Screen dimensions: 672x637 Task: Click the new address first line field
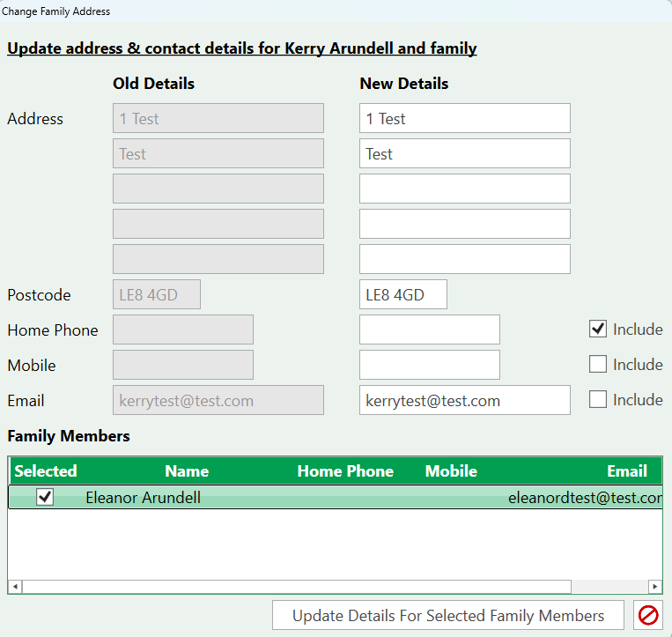464,119
